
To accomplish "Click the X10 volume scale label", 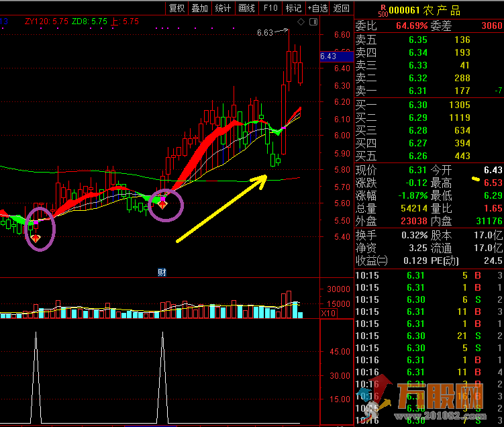I will [x=328, y=313].
